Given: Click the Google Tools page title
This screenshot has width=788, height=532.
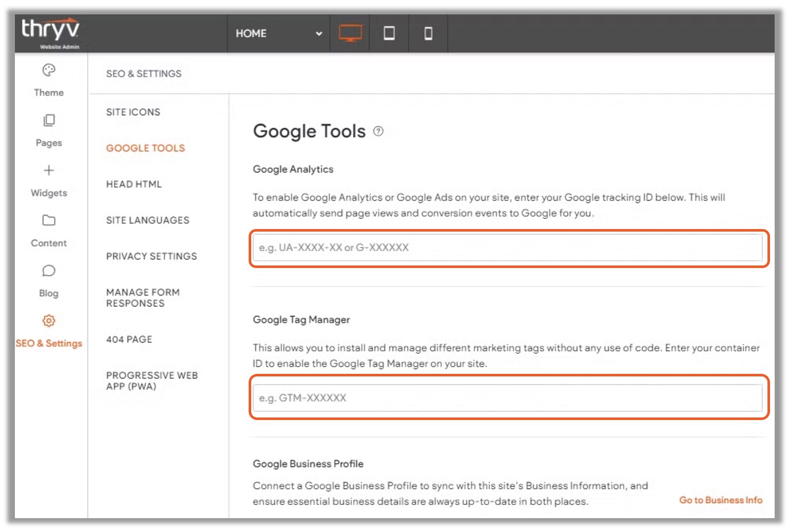Looking at the screenshot, I should click(309, 131).
